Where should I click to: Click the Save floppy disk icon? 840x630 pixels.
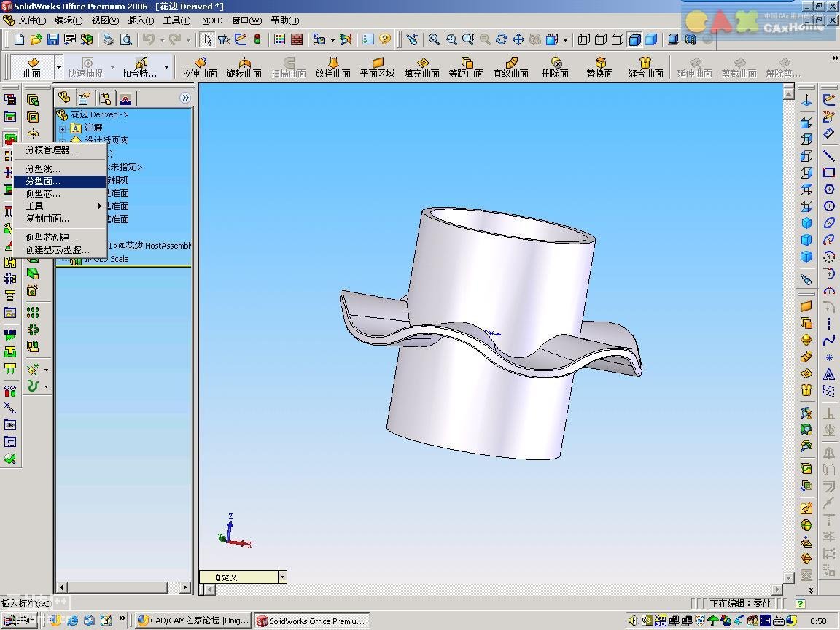(52, 39)
